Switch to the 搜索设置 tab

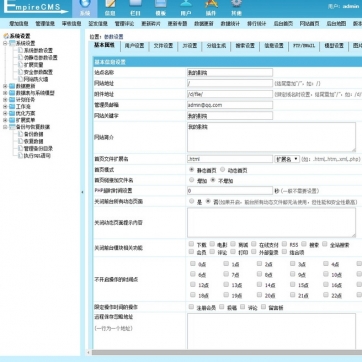click(x=245, y=46)
